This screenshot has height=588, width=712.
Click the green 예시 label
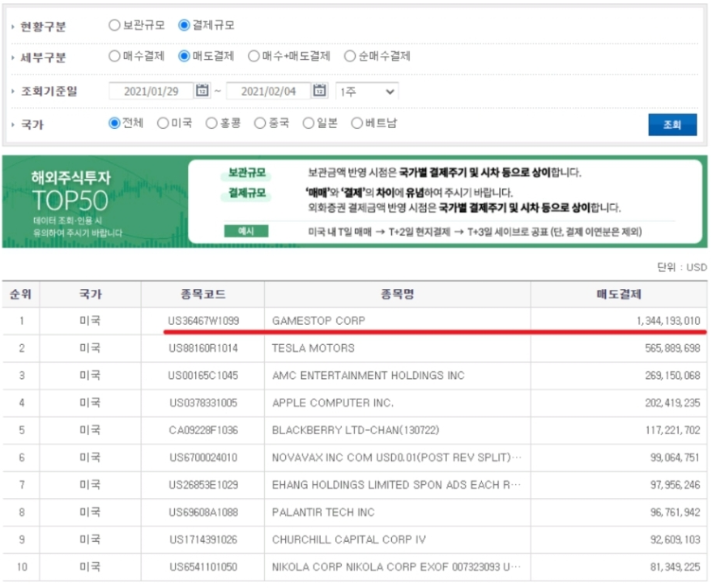[246, 231]
